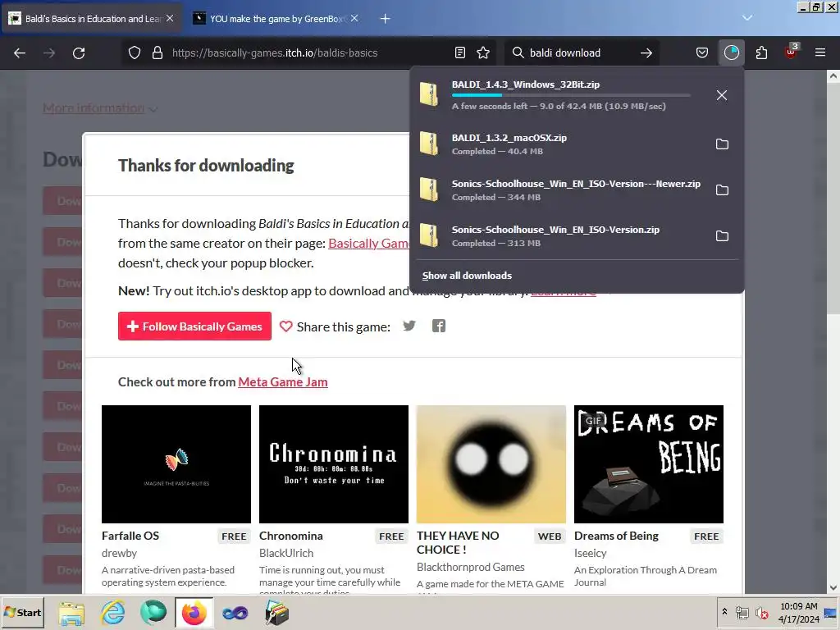Click the Firefox taskbar icon
840x630 pixels.
(x=194, y=612)
